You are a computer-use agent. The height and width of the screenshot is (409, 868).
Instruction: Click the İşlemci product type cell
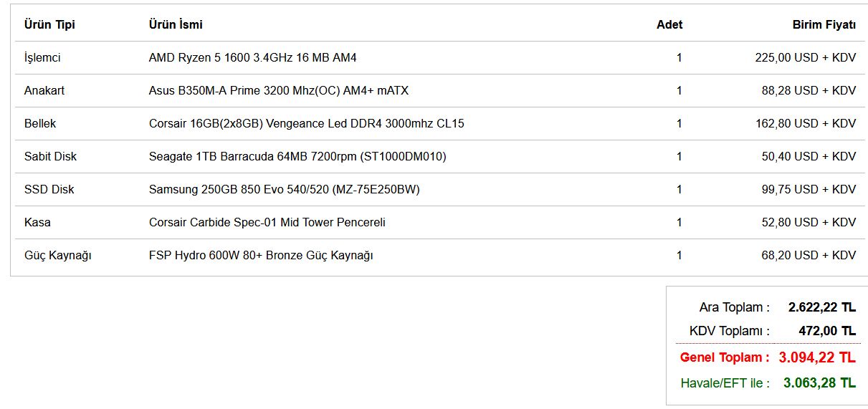[42, 57]
